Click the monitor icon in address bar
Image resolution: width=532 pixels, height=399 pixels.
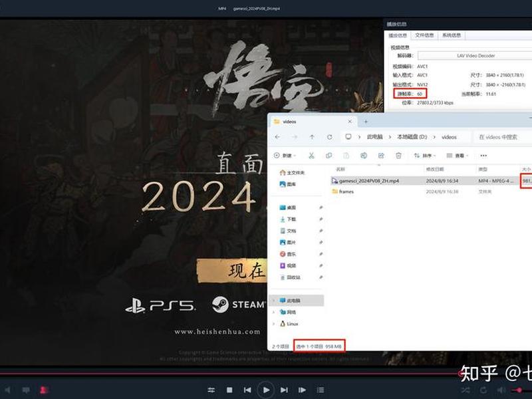click(348, 137)
